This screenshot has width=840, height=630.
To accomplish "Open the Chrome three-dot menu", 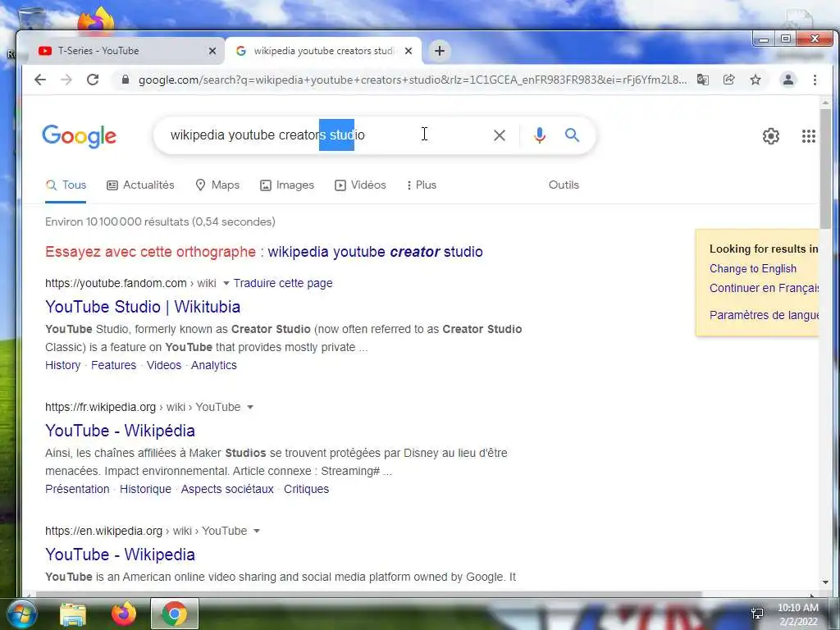I will (x=815, y=80).
